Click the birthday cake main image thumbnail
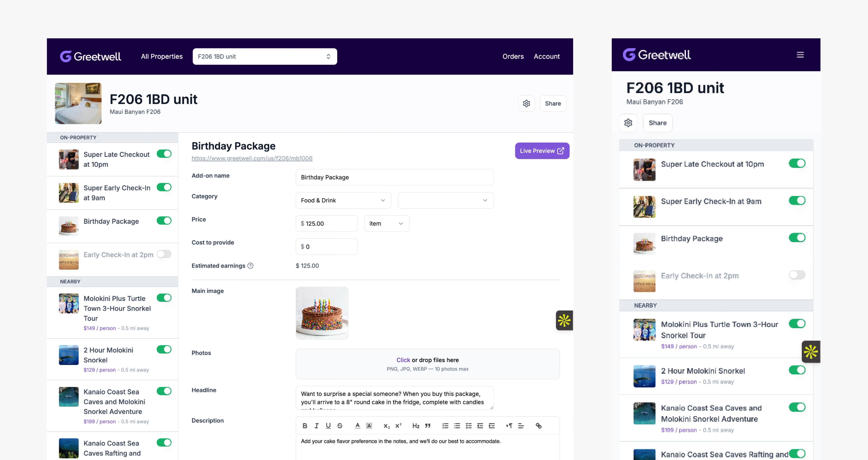868x460 pixels. (x=322, y=313)
